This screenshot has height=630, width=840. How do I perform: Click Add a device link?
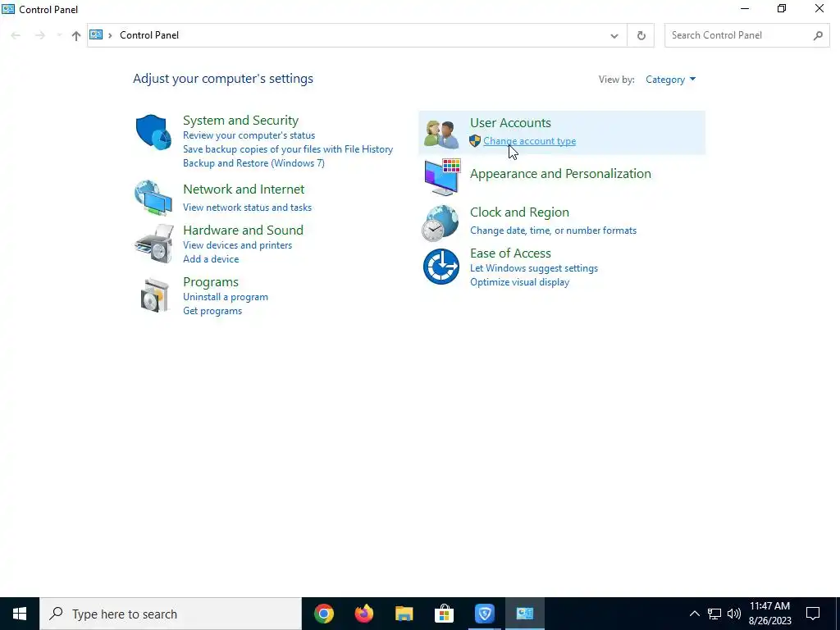point(211,259)
